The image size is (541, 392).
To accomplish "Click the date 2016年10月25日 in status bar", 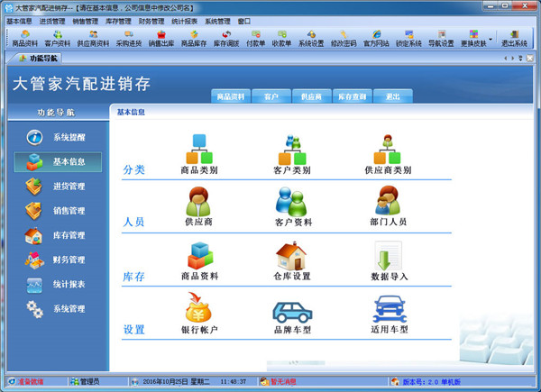I will click(x=165, y=382).
